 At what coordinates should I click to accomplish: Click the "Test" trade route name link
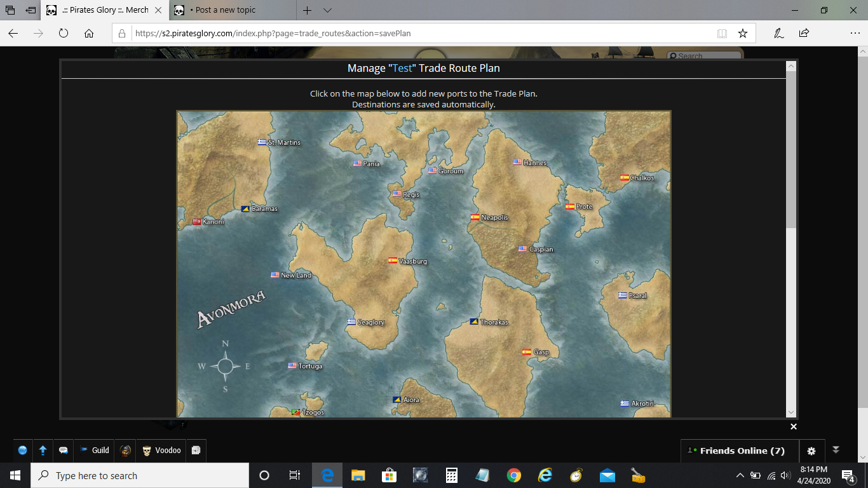coord(402,69)
